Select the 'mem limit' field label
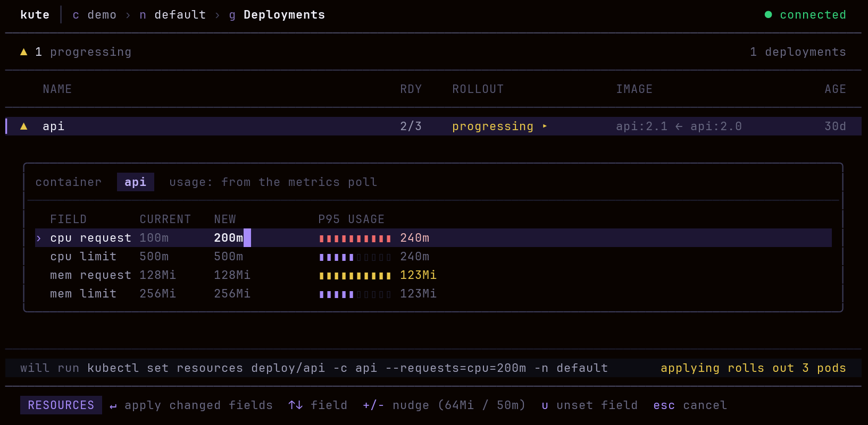 tap(83, 294)
